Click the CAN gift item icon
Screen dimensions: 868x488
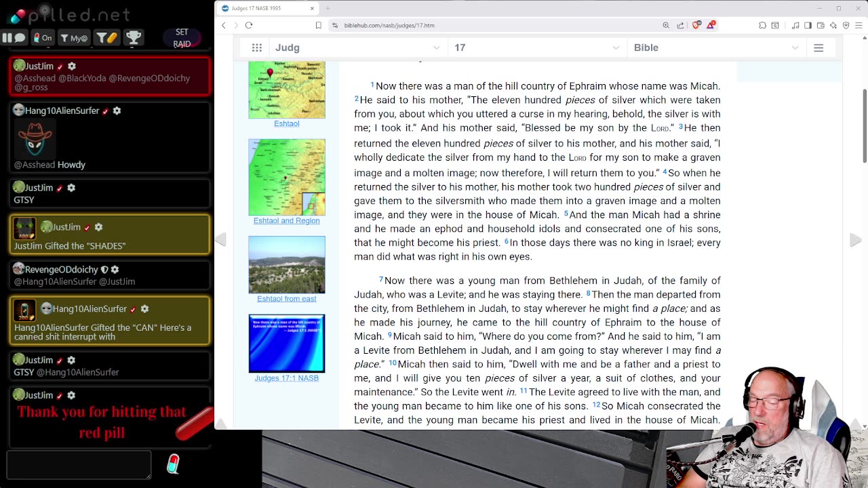click(x=24, y=310)
